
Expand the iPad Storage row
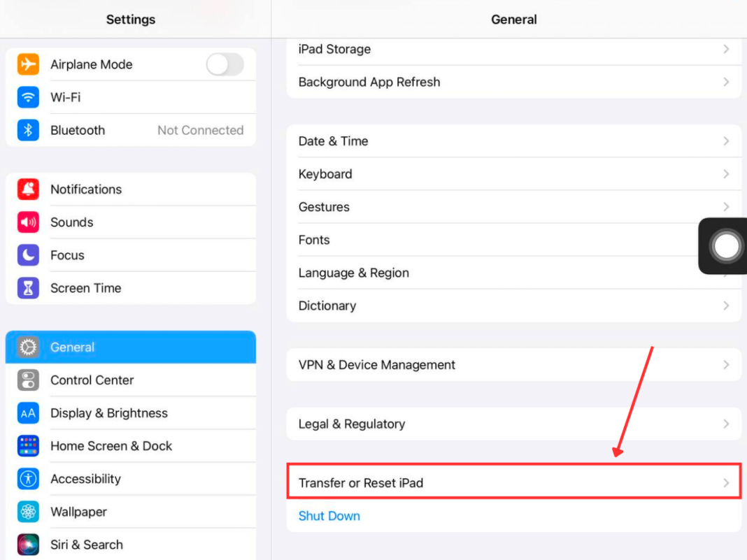[725, 49]
